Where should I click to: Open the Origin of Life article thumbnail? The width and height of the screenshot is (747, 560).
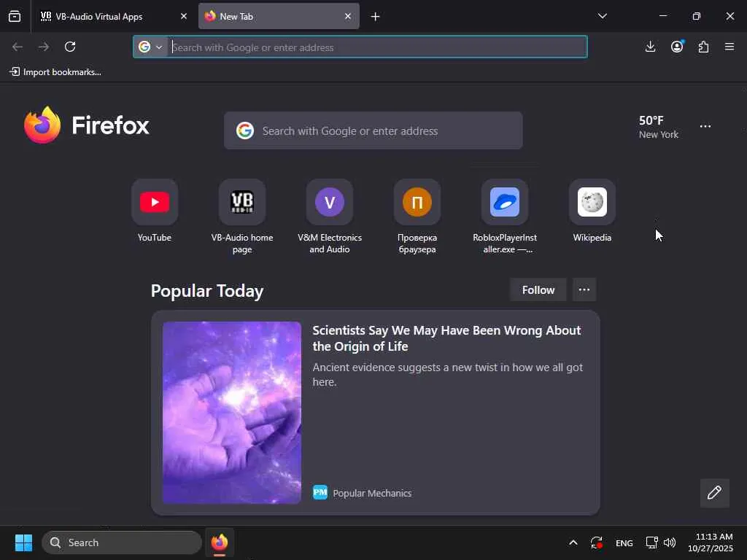tap(231, 413)
